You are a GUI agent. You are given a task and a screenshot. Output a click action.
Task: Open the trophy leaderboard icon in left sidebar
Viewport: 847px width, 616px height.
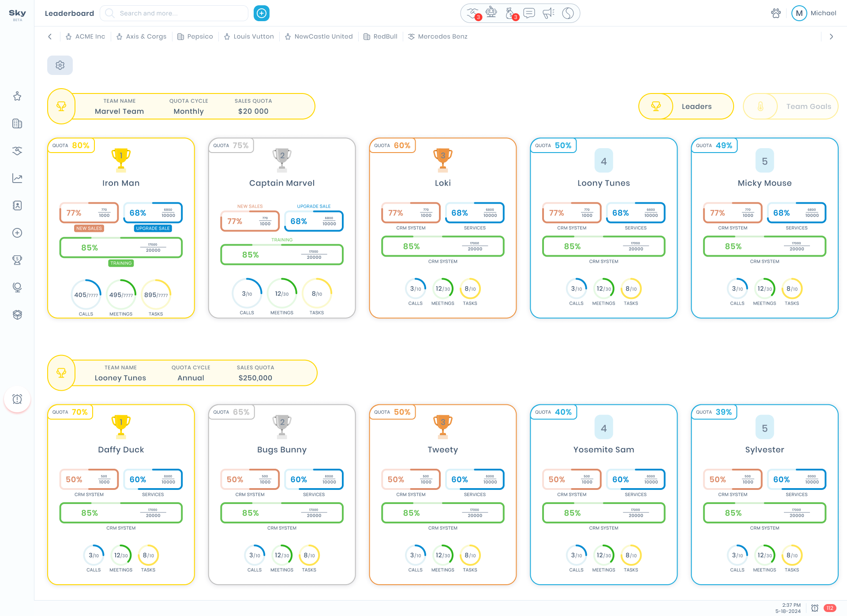(x=17, y=260)
